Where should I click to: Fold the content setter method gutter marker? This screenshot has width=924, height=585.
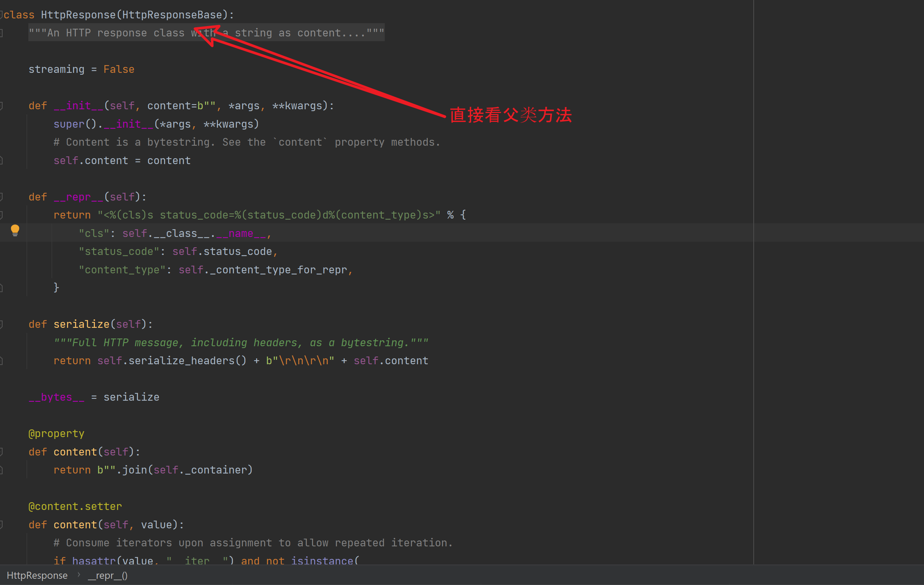1,525
